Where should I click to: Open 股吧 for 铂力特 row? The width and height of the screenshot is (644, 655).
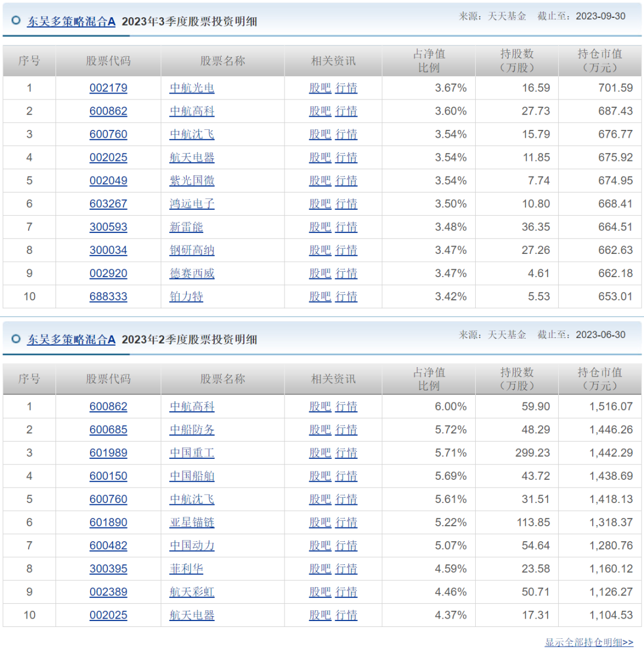(320, 297)
